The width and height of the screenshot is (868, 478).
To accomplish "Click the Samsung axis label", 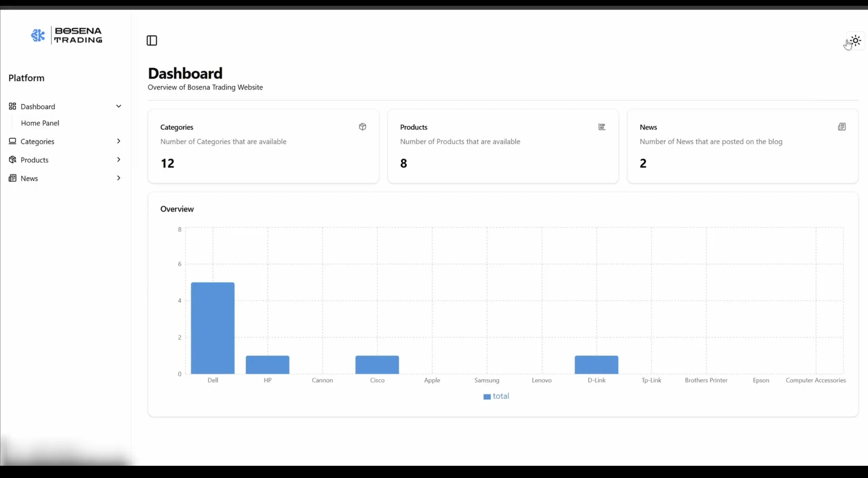I will [487, 380].
